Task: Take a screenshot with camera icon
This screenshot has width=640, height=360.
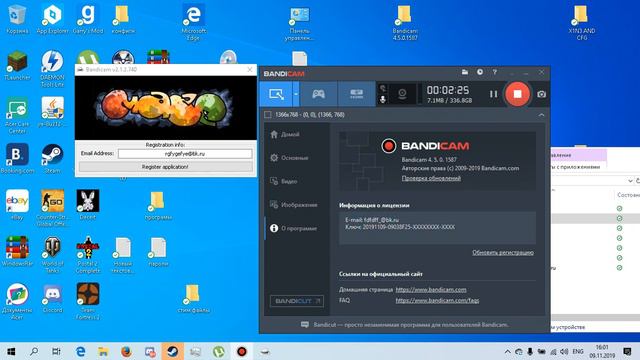Action: pos(541,94)
